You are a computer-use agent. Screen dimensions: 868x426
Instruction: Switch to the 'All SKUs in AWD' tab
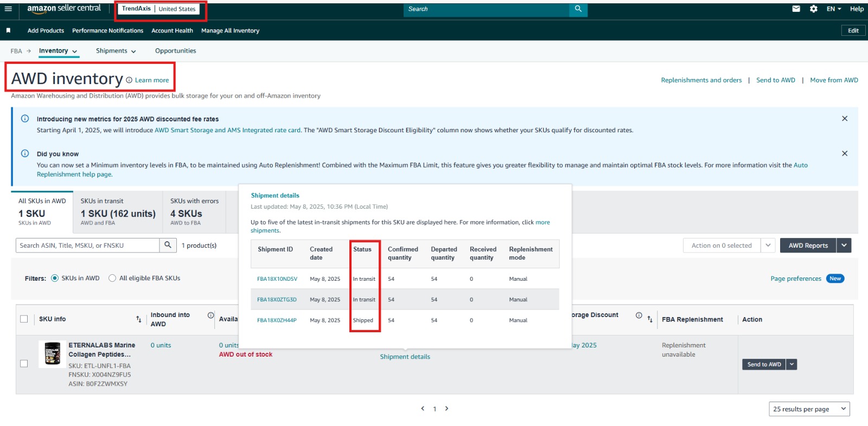click(42, 212)
